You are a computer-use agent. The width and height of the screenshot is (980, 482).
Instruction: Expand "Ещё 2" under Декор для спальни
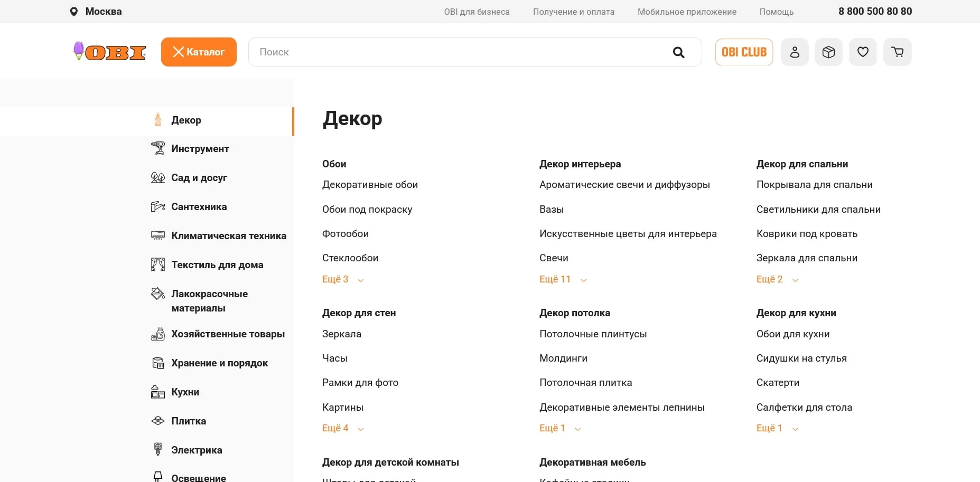[777, 279]
